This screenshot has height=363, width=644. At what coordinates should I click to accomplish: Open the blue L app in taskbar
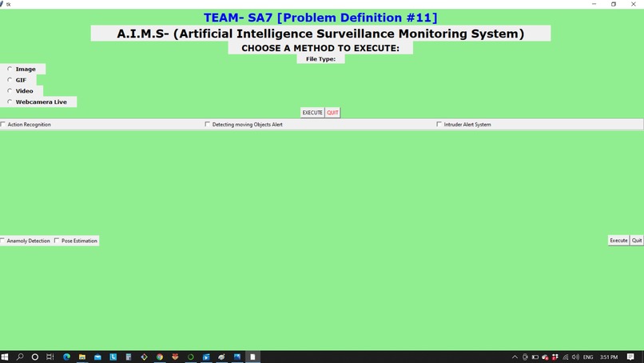tap(113, 357)
